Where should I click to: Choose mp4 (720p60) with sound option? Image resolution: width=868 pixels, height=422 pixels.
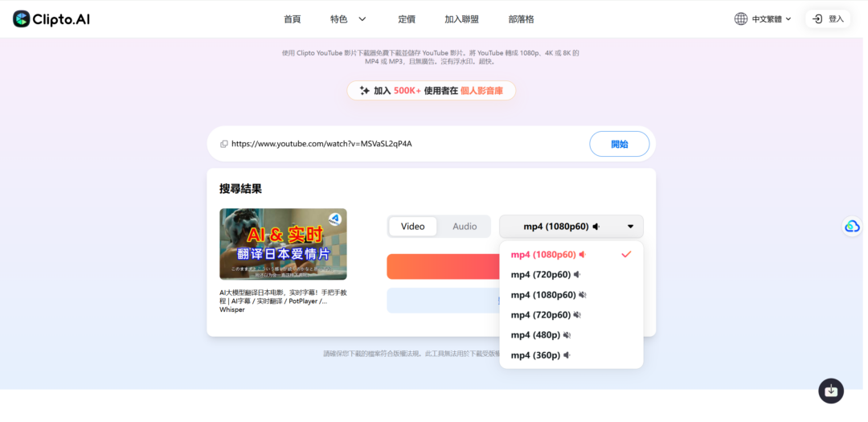(571, 274)
